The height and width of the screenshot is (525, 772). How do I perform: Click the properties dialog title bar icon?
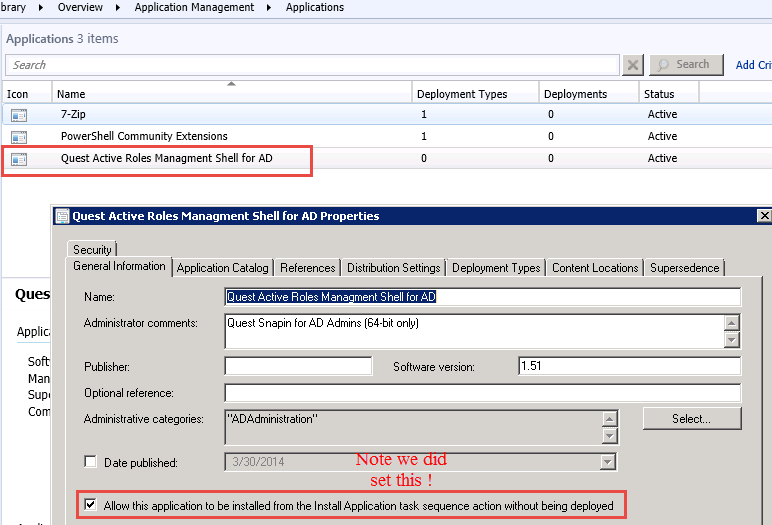62,216
